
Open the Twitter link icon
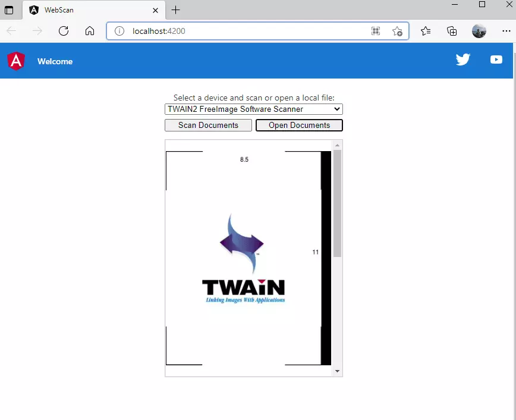tap(463, 59)
